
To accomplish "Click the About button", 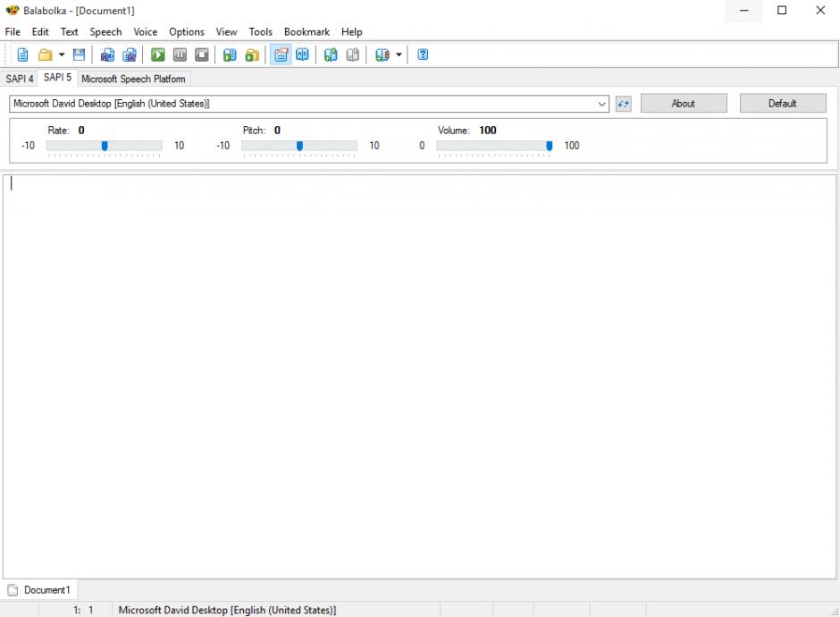I will pos(684,104).
